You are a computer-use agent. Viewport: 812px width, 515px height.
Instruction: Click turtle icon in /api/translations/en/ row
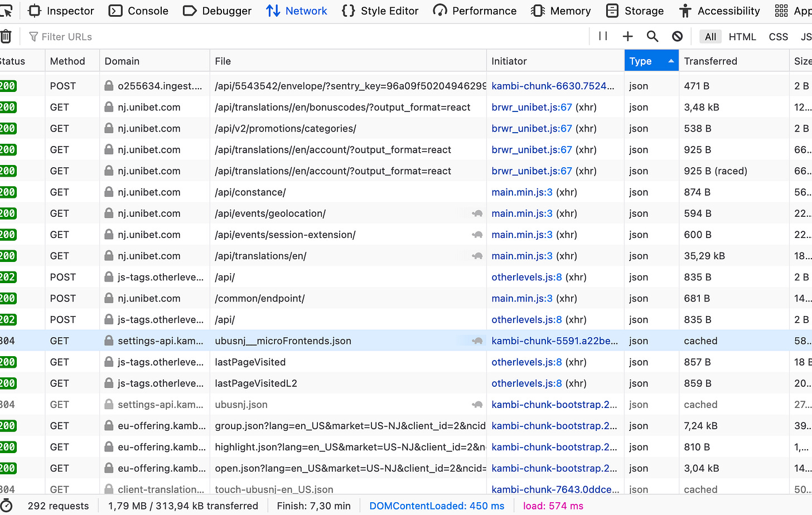[x=477, y=256]
